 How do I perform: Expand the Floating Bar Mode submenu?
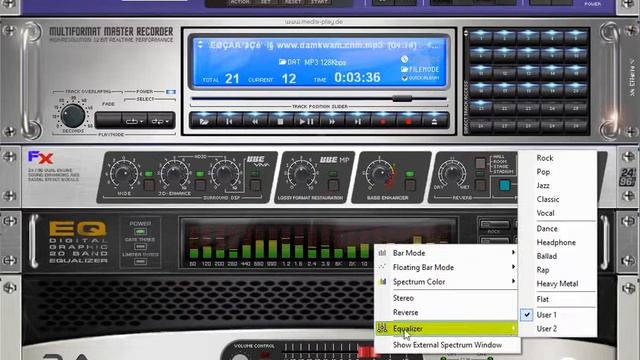[446, 267]
